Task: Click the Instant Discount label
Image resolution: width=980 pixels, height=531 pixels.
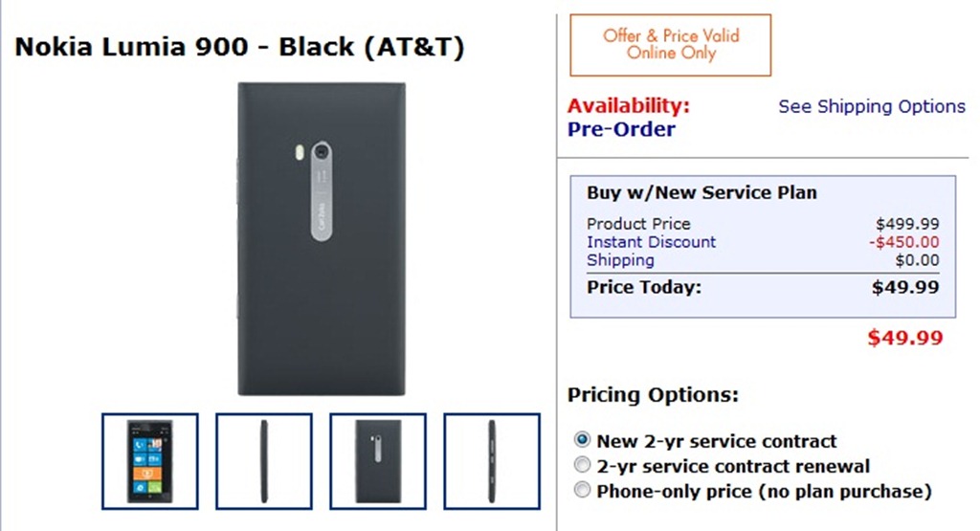Action: (x=651, y=242)
